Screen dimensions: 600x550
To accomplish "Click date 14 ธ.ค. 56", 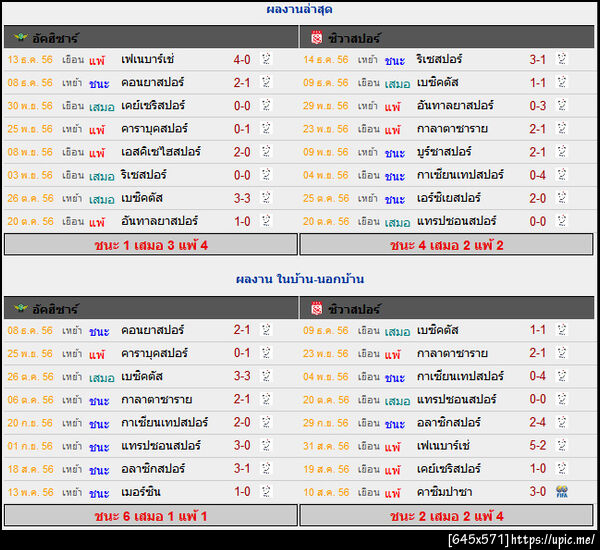I will 326,60.
